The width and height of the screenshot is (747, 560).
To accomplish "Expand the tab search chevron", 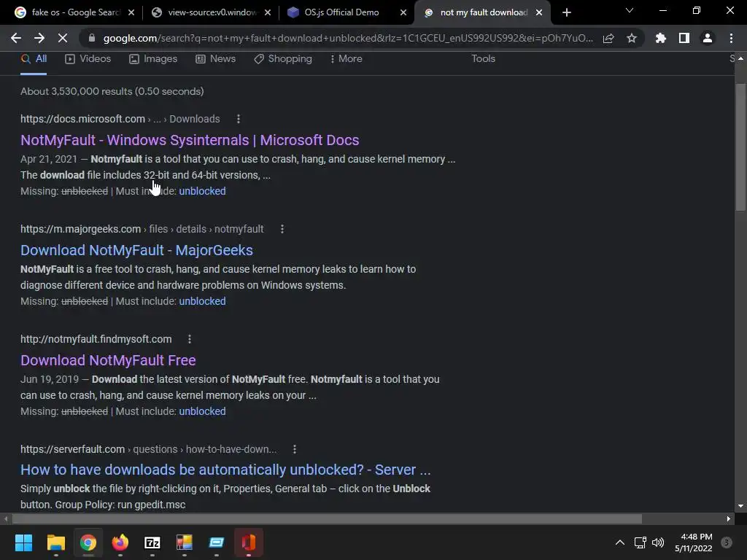I will click(630, 10).
